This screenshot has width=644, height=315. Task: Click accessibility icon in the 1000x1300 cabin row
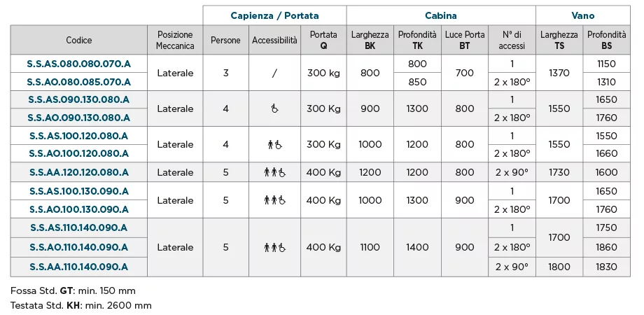click(274, 200)
